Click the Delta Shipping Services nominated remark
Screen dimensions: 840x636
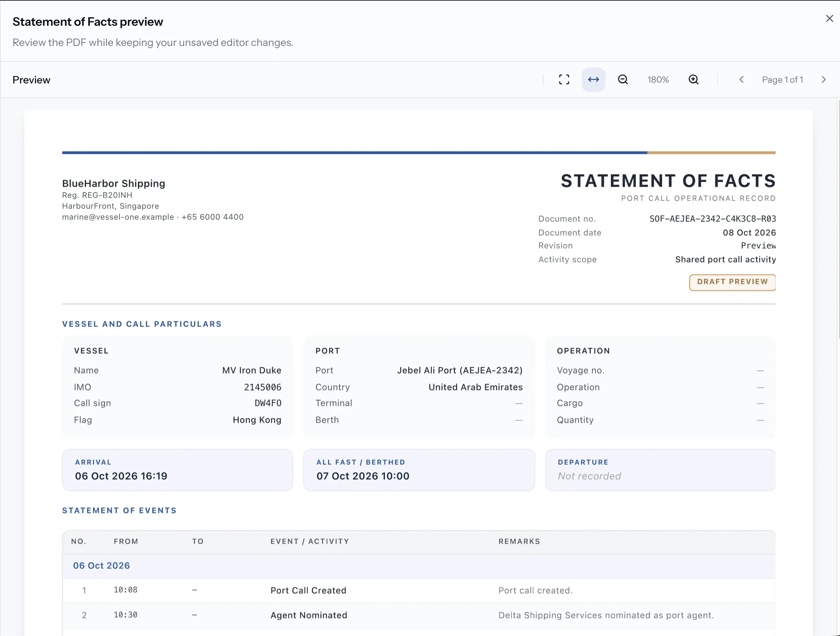[x=606, y=615]
